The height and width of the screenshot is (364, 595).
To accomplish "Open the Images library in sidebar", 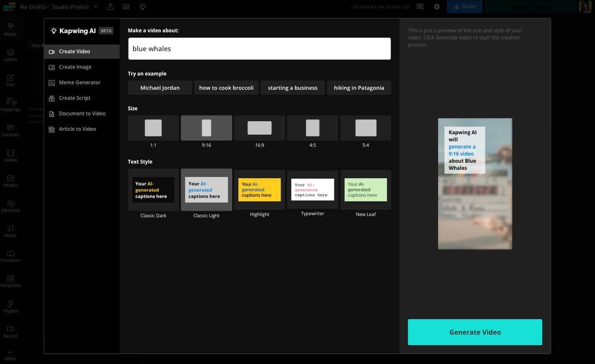I will [x=10, y=180].
